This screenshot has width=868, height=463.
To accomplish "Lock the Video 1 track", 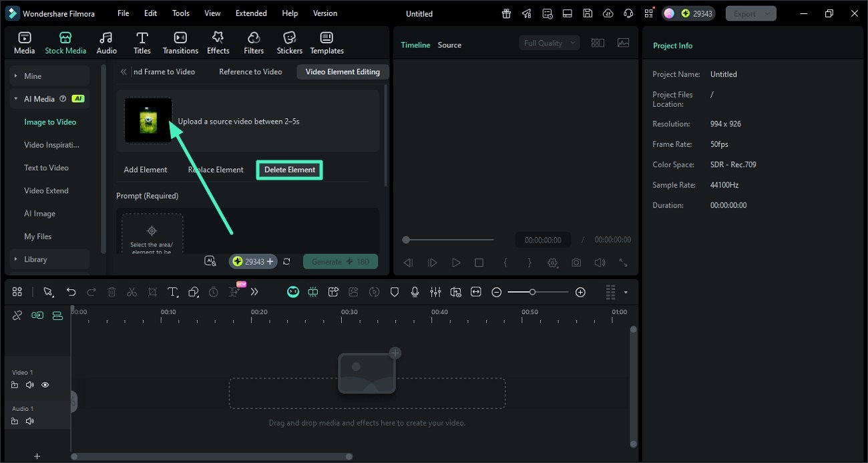I will pyautogui.click(x=15, y=385).
